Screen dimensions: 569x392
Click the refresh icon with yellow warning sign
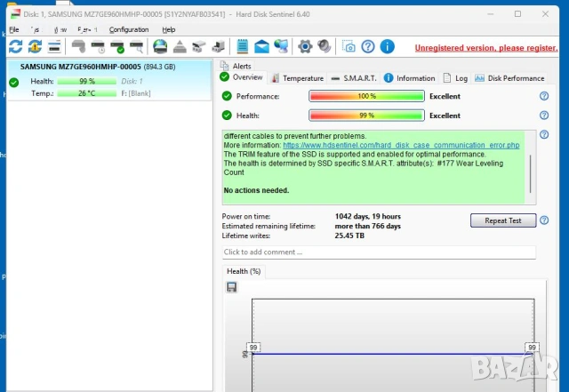click(x=36, y=46)
